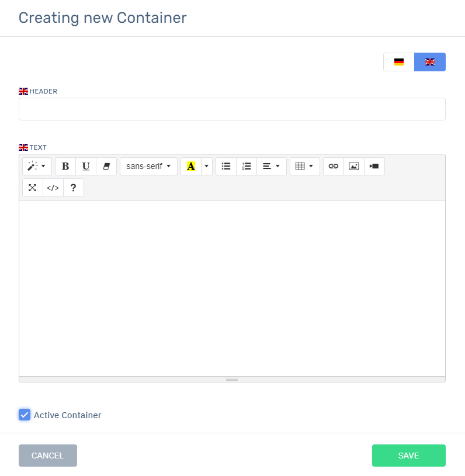Switch to the German language tab
This screenshot has width=465, height=476.
pyautogui.click(x=399, y=62)
